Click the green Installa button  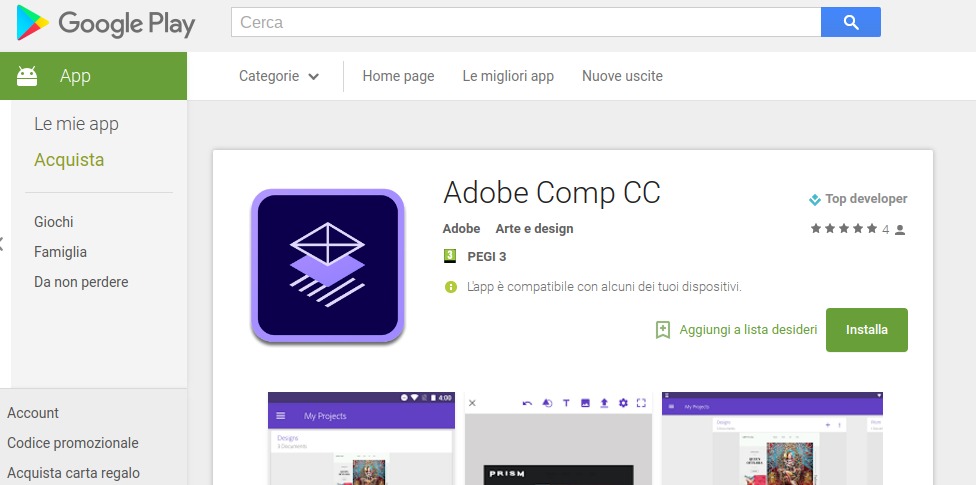tap(866, 330)
